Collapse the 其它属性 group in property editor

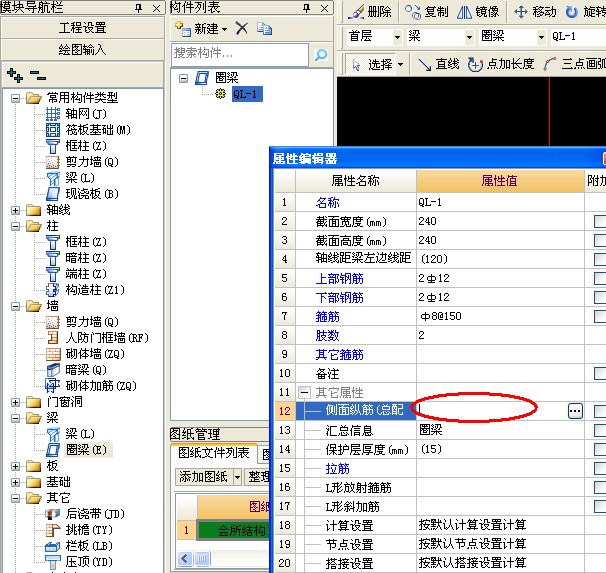[x=305, y=393]
